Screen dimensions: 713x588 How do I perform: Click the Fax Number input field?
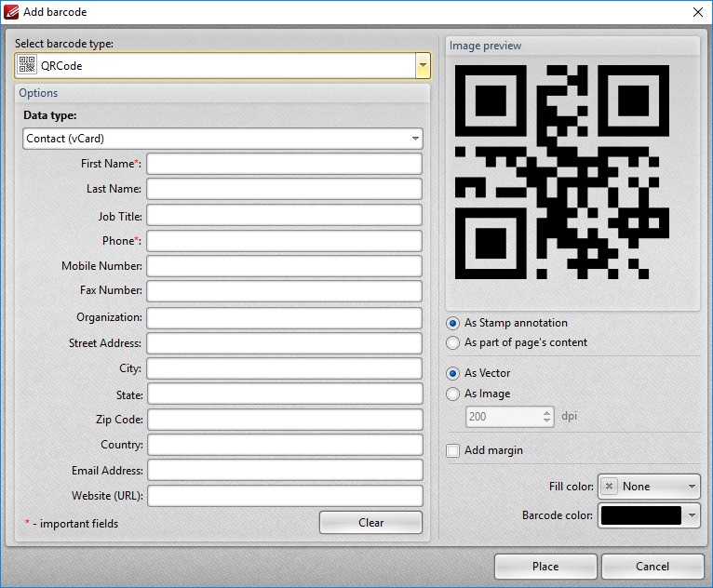[x=284, y=291]
